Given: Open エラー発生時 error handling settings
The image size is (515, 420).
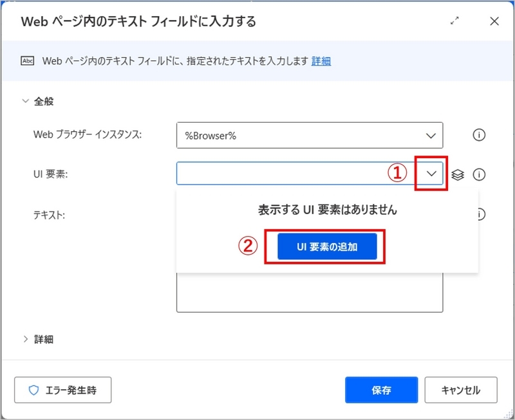Looking at the screenshot, I should [62, 389].
